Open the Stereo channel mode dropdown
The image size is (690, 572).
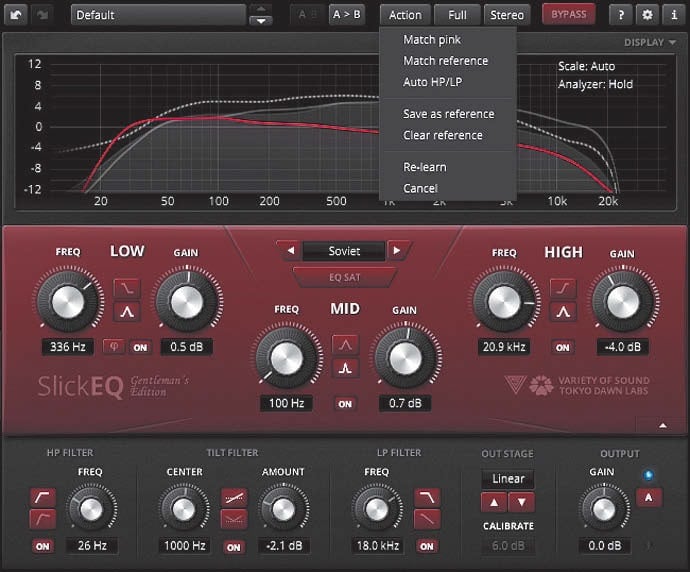(507, 15)
